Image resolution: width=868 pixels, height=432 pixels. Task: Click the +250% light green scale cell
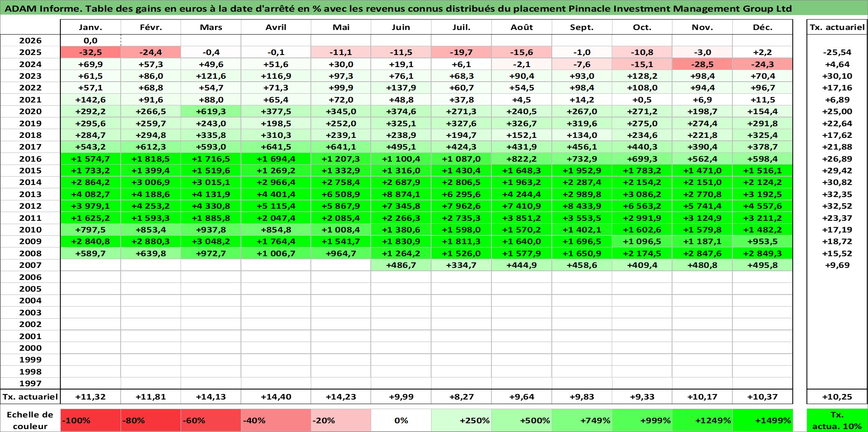(461, 420)
